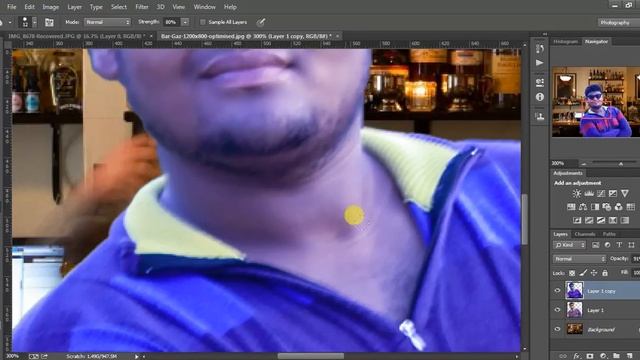This screenshot has height=360, width=640.
Task: Toggle lock transparent pixels
Action: click(x=572, y=273)
